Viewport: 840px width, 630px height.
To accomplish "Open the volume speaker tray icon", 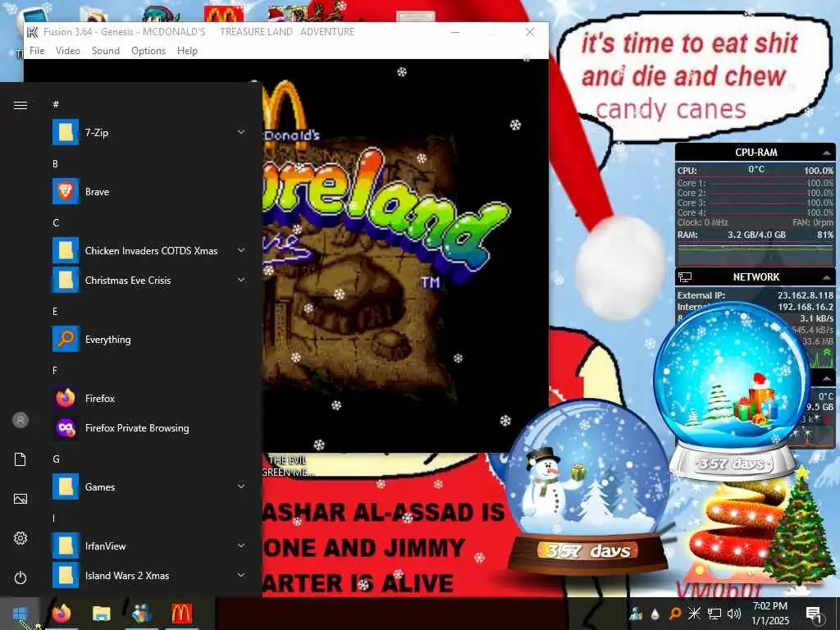I will click(x=734, y=614).
